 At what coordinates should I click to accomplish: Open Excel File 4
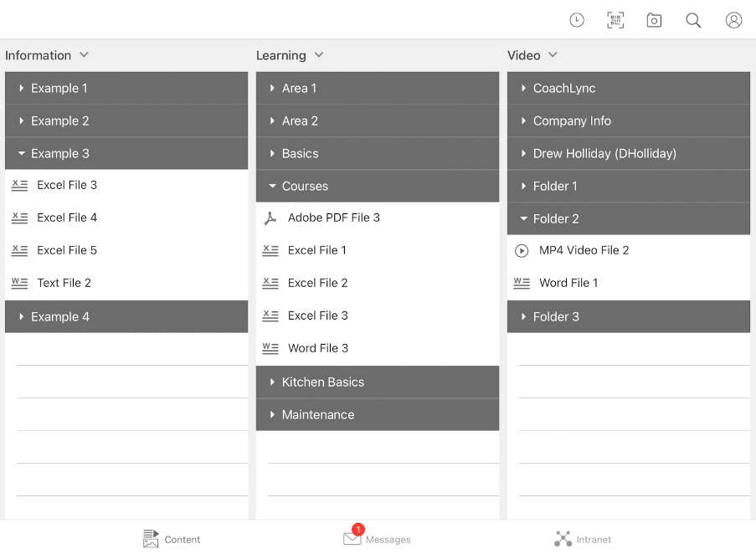[126, 218]
